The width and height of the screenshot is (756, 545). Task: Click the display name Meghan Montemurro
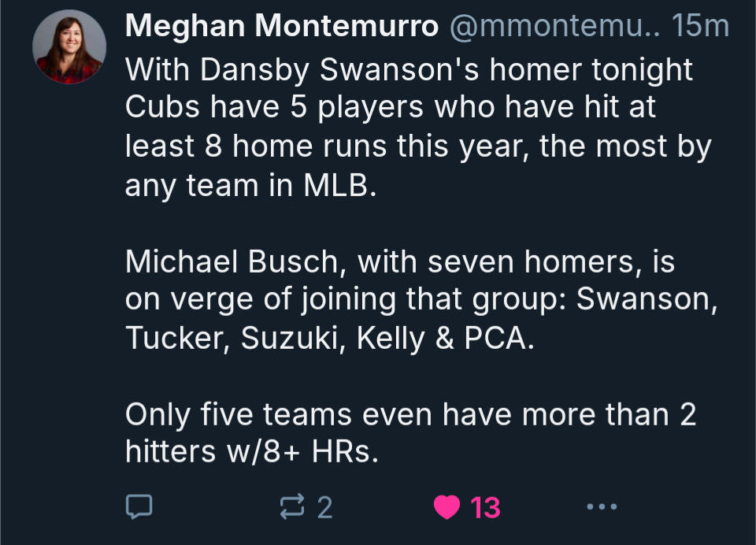click(x=281, y=27)
